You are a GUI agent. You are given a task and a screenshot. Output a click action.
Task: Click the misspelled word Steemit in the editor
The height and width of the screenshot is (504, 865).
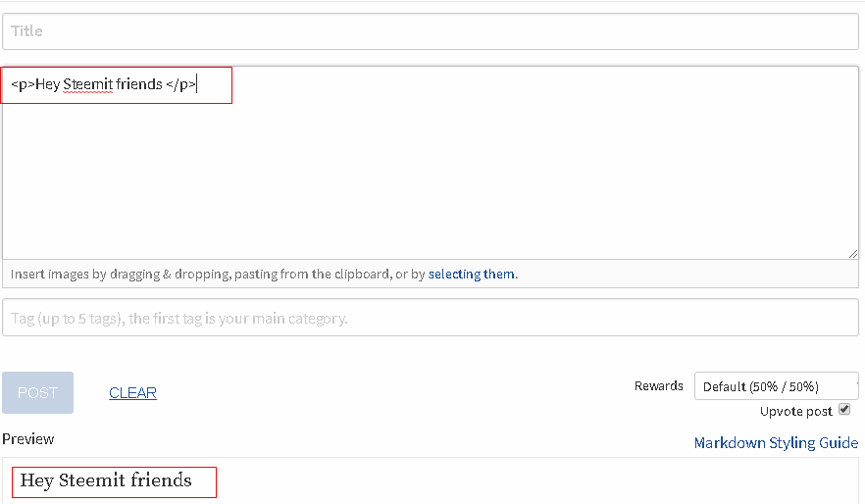point(87,84)
